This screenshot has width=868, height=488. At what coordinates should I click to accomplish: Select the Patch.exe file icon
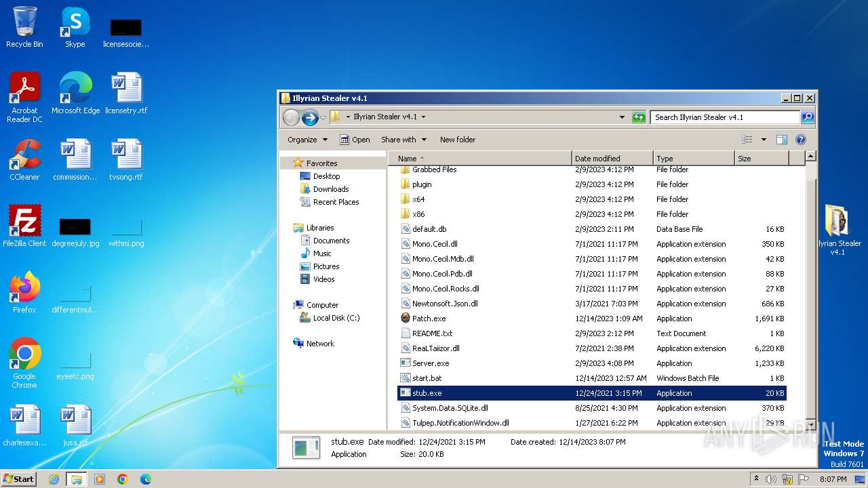click(x=406, y=319)
